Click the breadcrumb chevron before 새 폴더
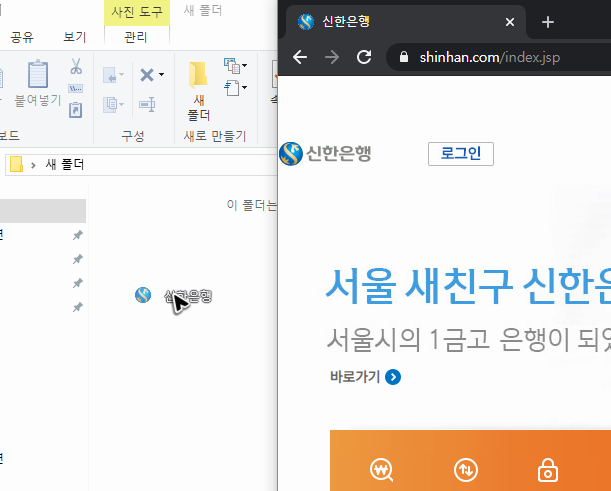Screen dimensions: 611x491 pos(34,165)
